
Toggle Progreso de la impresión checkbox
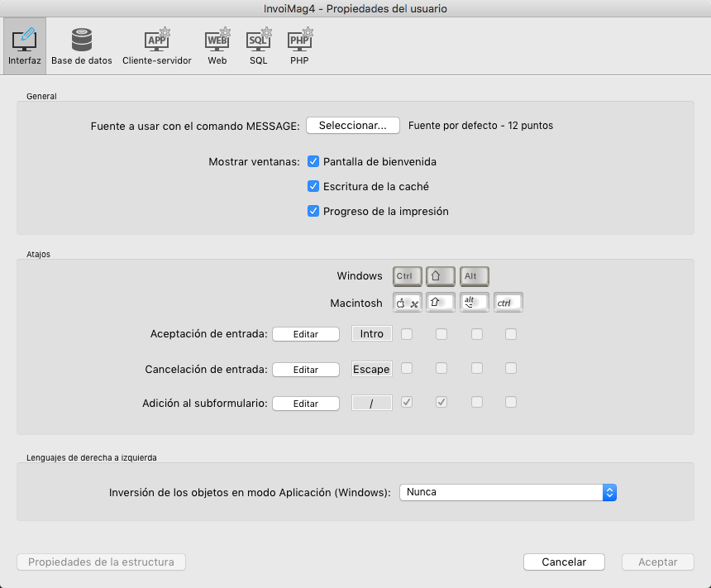[313, 212]
